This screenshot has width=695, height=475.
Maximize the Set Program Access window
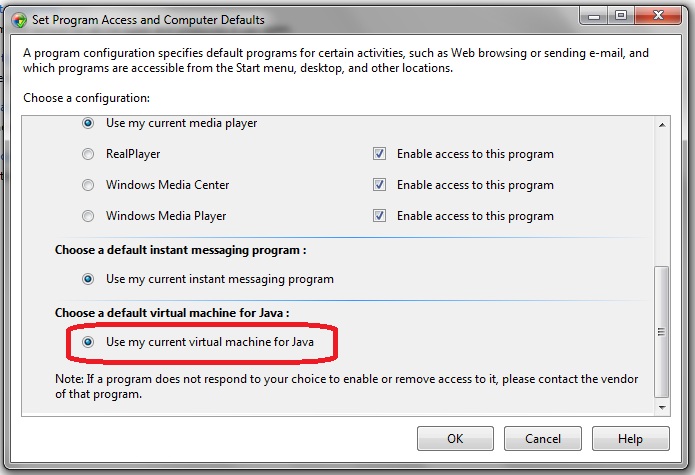620,15
